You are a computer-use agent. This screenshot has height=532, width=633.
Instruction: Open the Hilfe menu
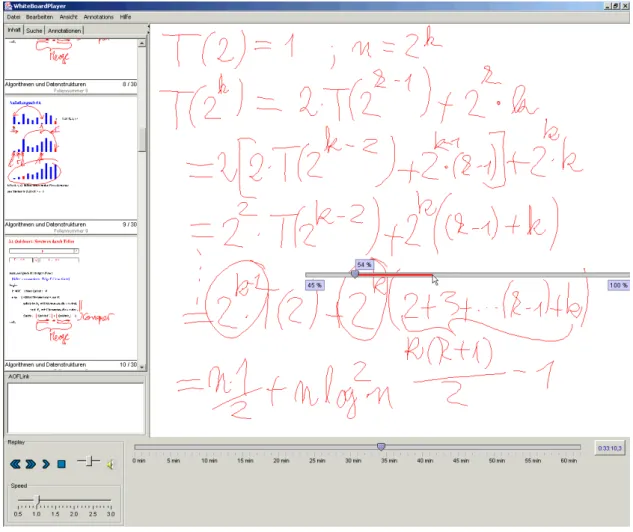[125, 17]
